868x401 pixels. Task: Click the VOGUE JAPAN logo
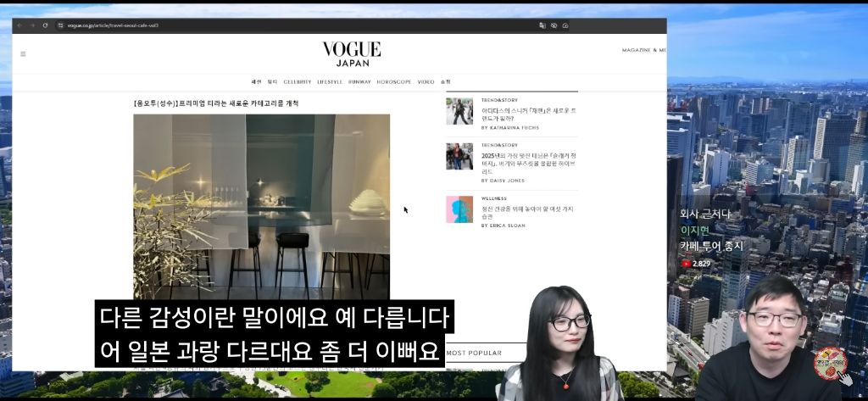(x=352, y=53)
